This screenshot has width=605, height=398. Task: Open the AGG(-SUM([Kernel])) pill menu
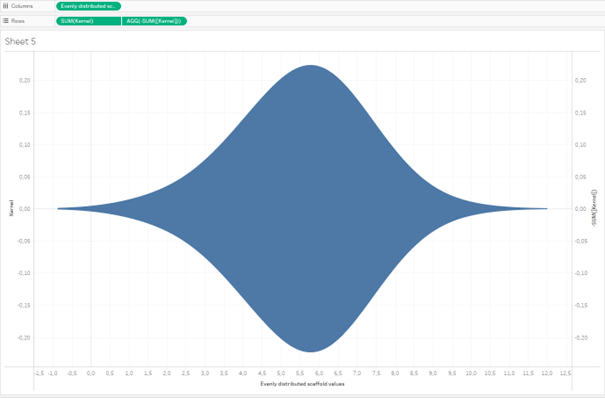154,21
